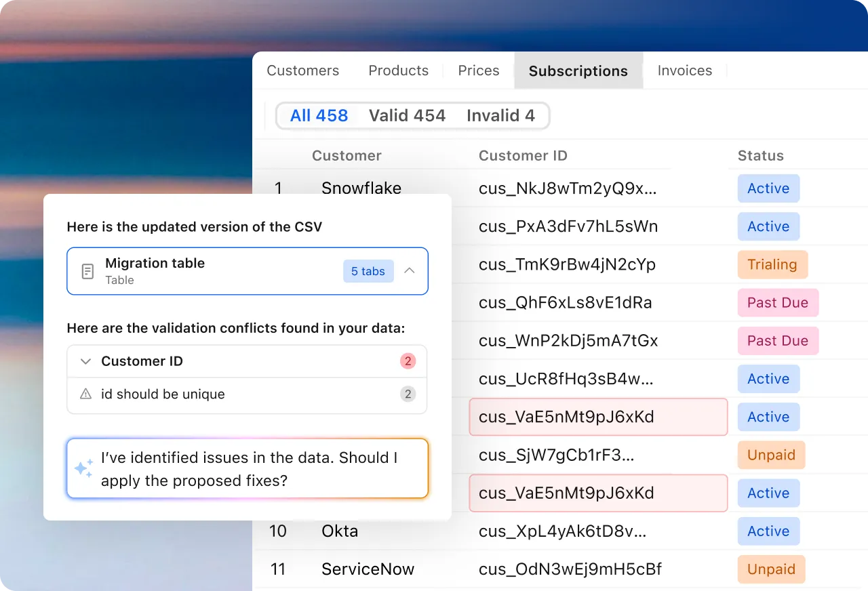
Task: Open the Invoices tab
Action: (x=685, y=70)
